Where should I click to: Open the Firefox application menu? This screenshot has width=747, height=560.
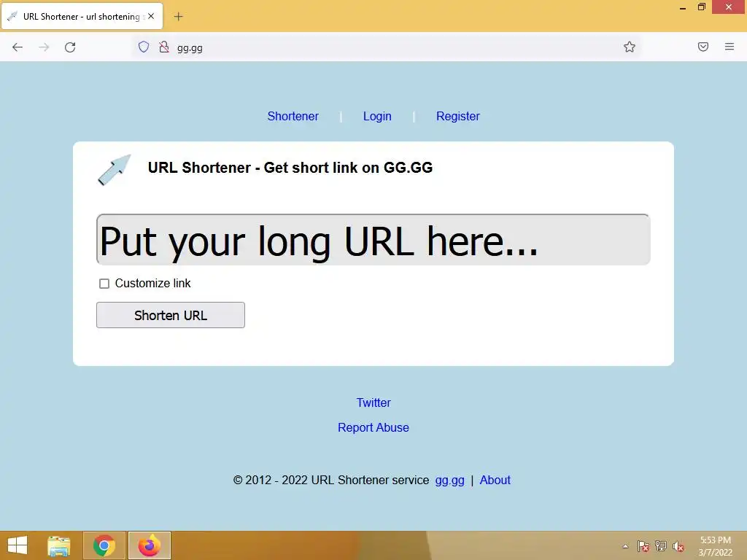coord(729,47)
